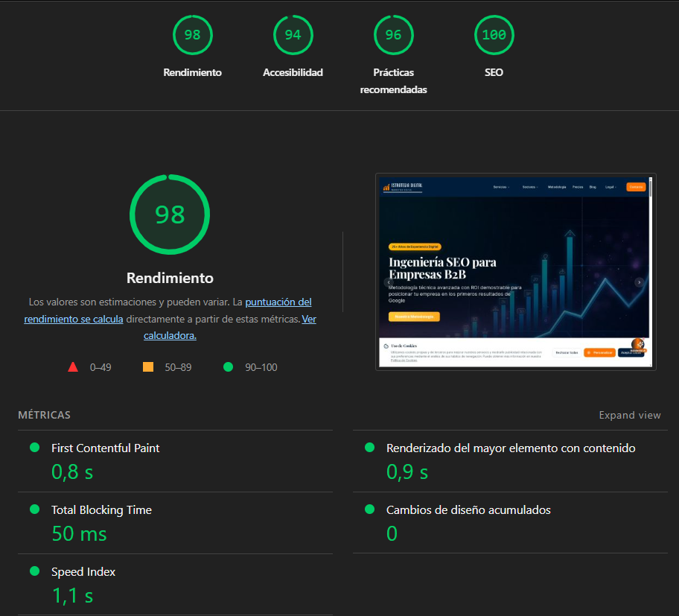Expand the Total Blocking Time metric
This screenshot has height=616, width=679.
176,523
